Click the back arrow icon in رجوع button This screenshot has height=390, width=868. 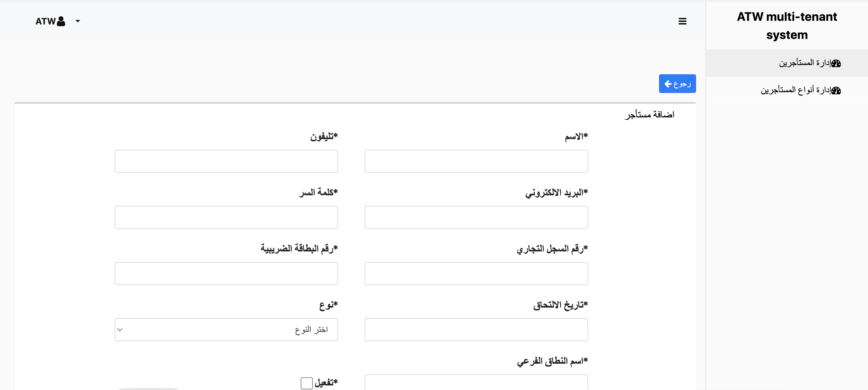coord(668,84)
